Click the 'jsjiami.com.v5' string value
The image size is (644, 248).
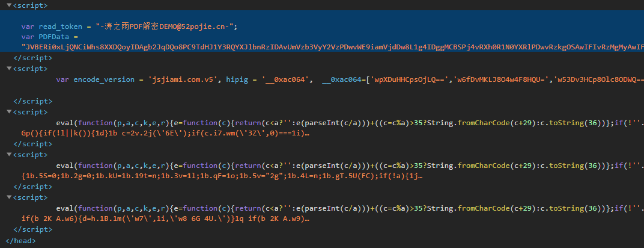182,79
